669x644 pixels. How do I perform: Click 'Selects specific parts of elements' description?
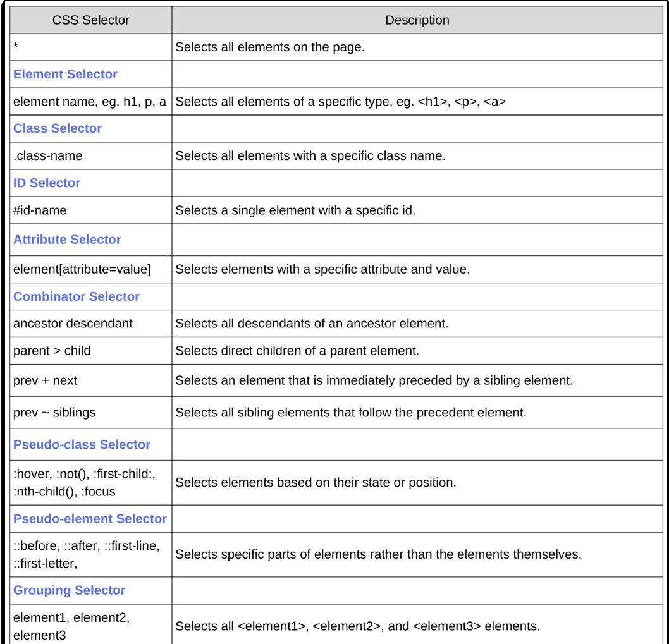(378, 554)
